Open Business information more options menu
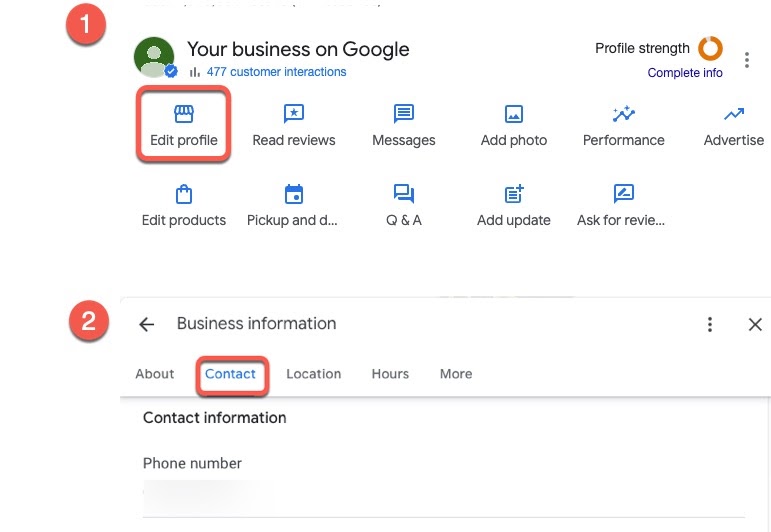 click(710, 324)
